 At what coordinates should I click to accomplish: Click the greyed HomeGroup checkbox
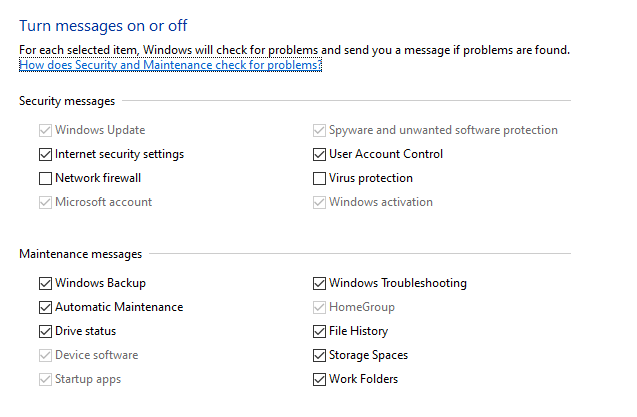point(319,307)
